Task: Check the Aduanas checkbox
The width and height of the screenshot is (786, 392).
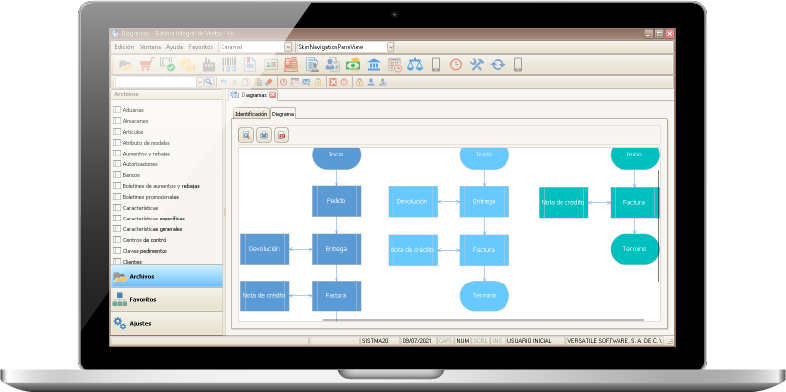Action: point(117,109)
